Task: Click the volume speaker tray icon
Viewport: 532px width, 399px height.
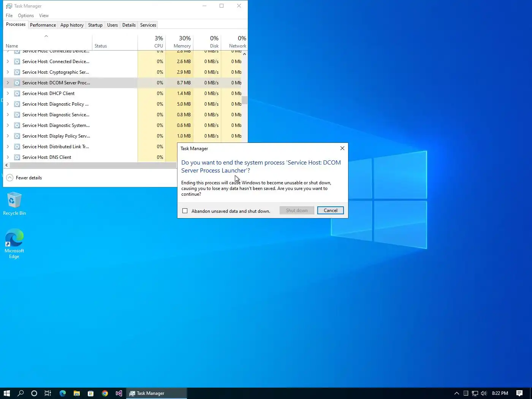Action: click(x=484, y=393)
